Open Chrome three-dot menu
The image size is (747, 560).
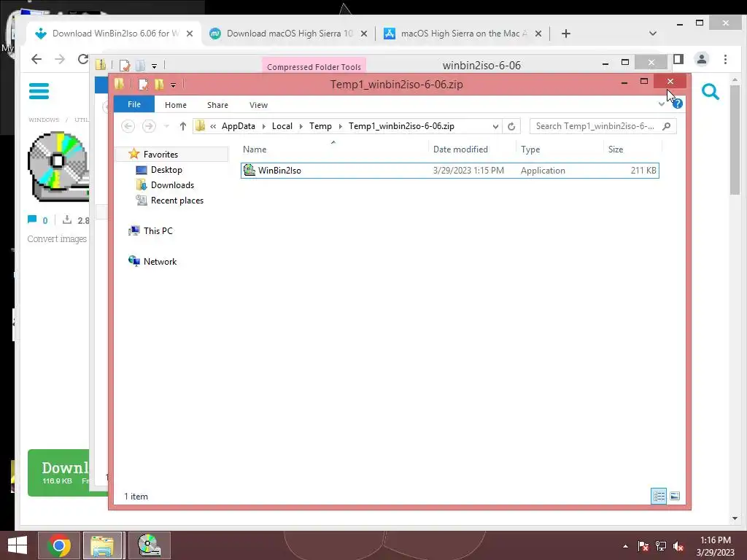(x=726, y=59)
